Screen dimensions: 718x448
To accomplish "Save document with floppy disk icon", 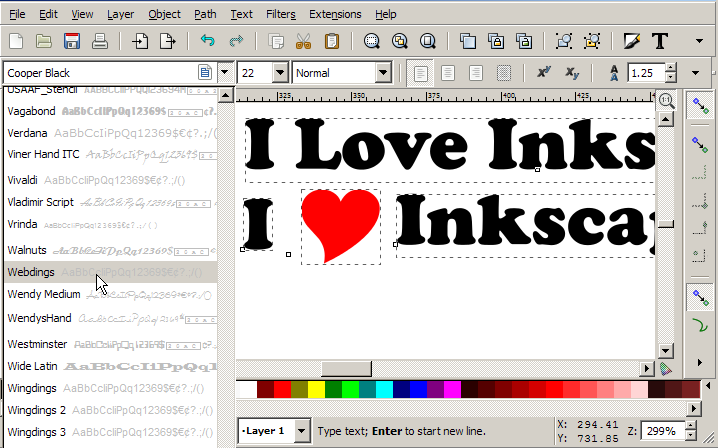I will coord(72,41).
